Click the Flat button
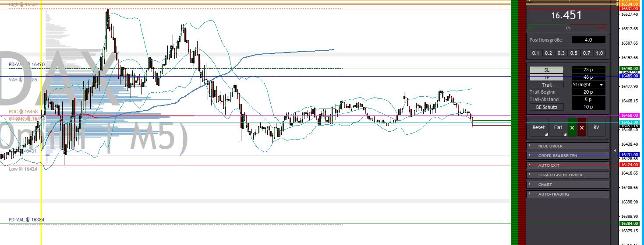644x245 pixels. (558, 127)
